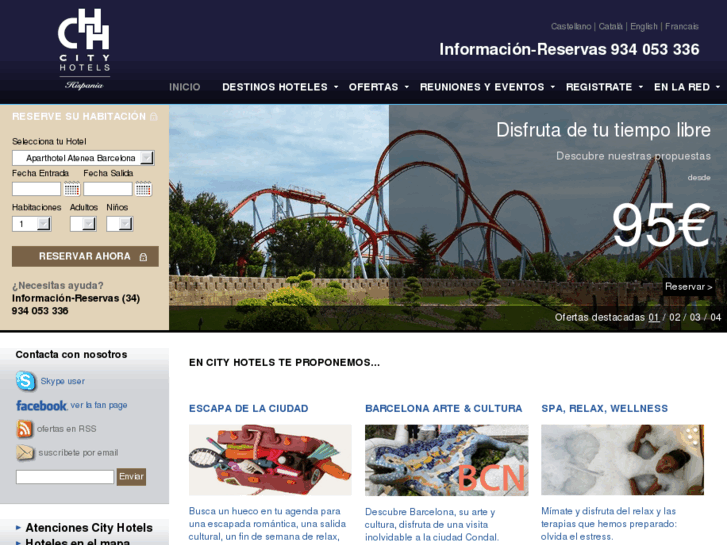Open the Hoteles en el mapa link
This screenshot has height=545, width=727.
pos(77,541)
